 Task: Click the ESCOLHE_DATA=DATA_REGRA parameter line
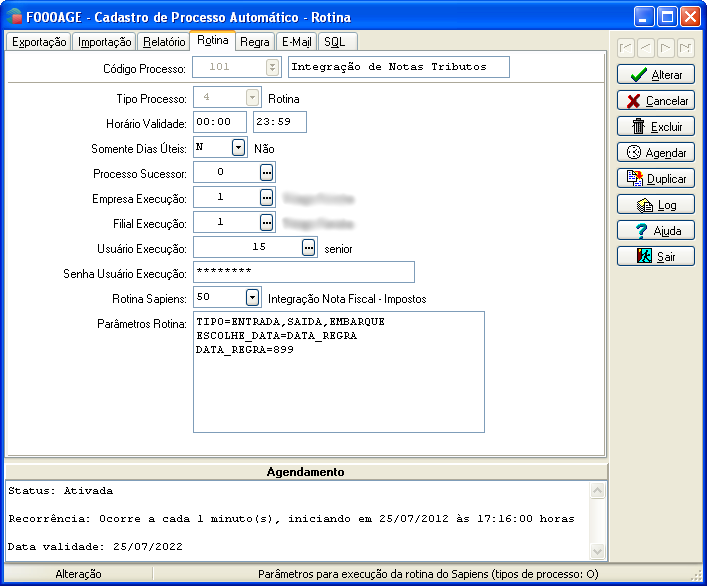point(276,336)
